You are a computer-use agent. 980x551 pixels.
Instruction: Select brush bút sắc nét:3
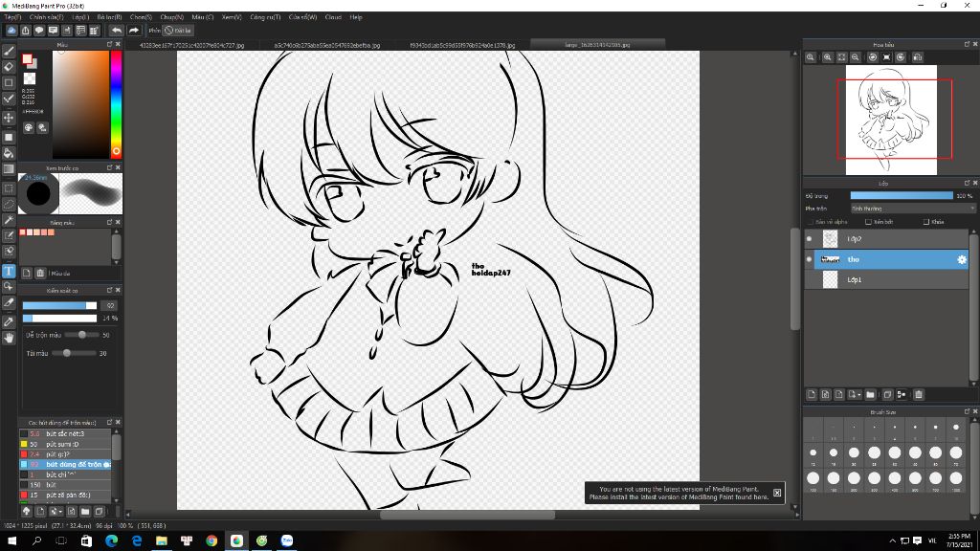pyautogui.click(x=65, y=433)
